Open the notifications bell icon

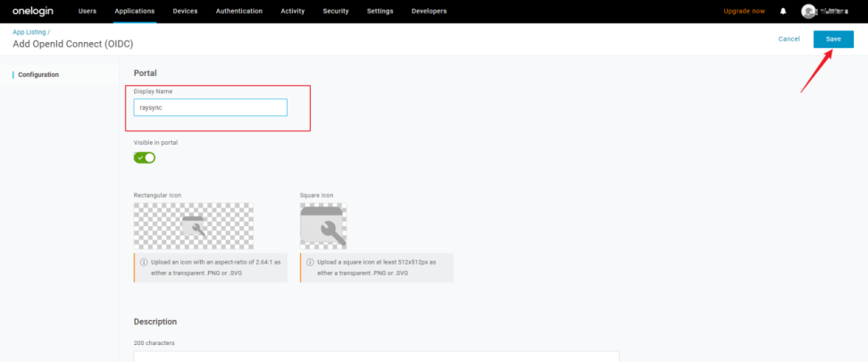783,11
